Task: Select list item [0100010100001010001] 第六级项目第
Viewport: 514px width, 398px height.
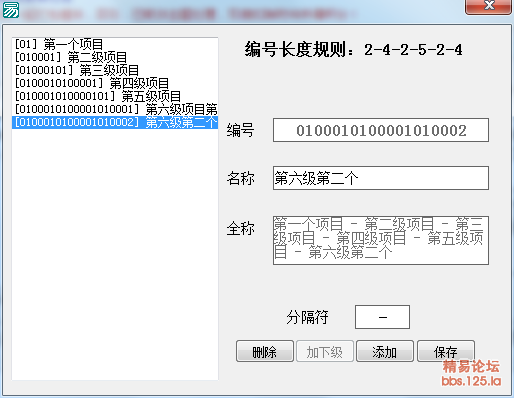Action: point(115,109)
